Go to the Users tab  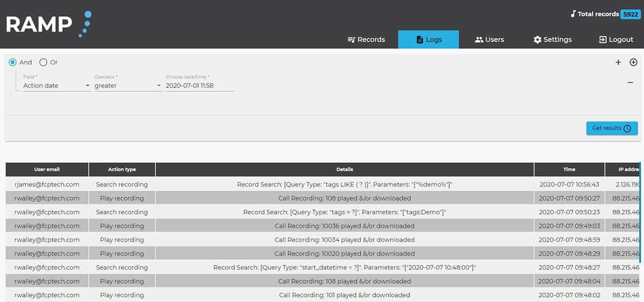(489, 39)
